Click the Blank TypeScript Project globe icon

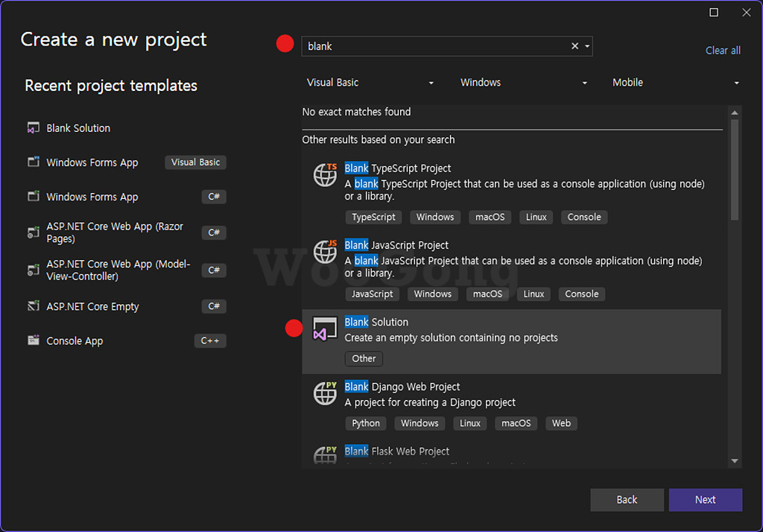[325, 175]
